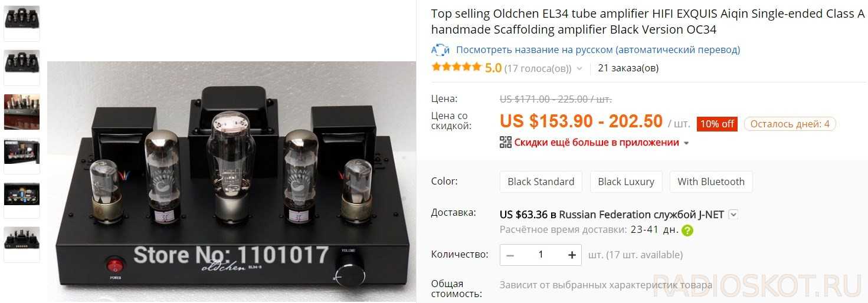Click the 21 orders count text
868x303 pixels.
(x=628, y=68)
